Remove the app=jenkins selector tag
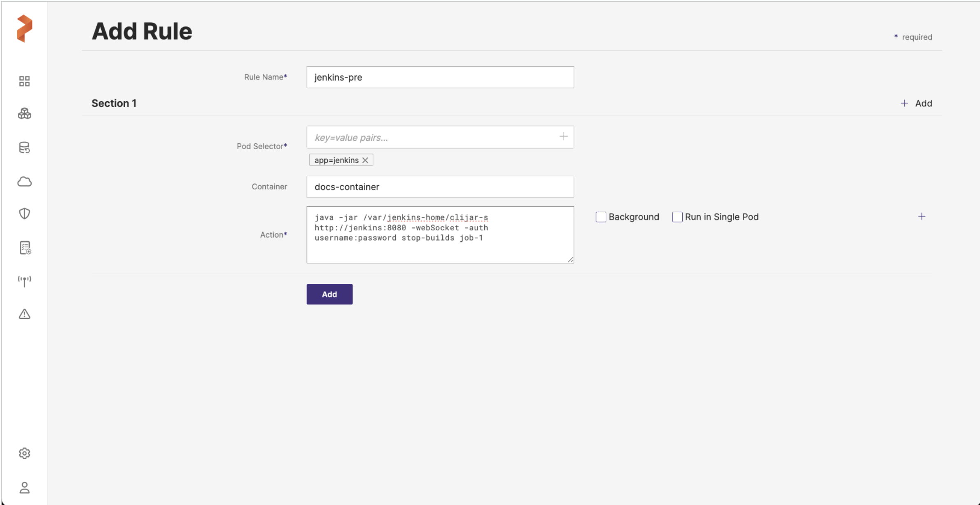This screenshot has height=505, width=980. coord(365,160)
